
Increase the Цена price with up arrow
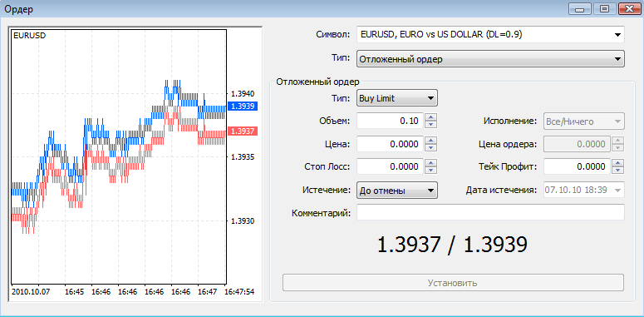click(430, 141)
